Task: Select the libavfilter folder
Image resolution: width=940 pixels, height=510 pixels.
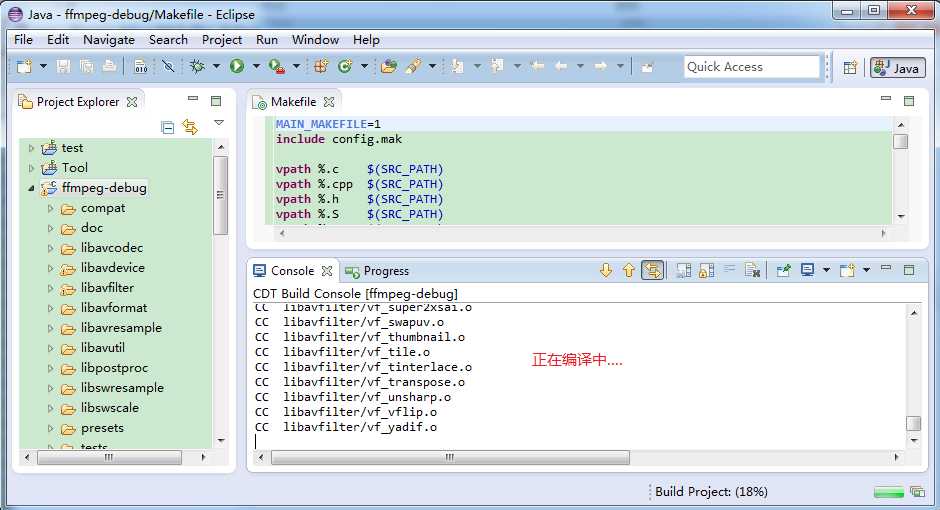Action: (x=107, y=288)
